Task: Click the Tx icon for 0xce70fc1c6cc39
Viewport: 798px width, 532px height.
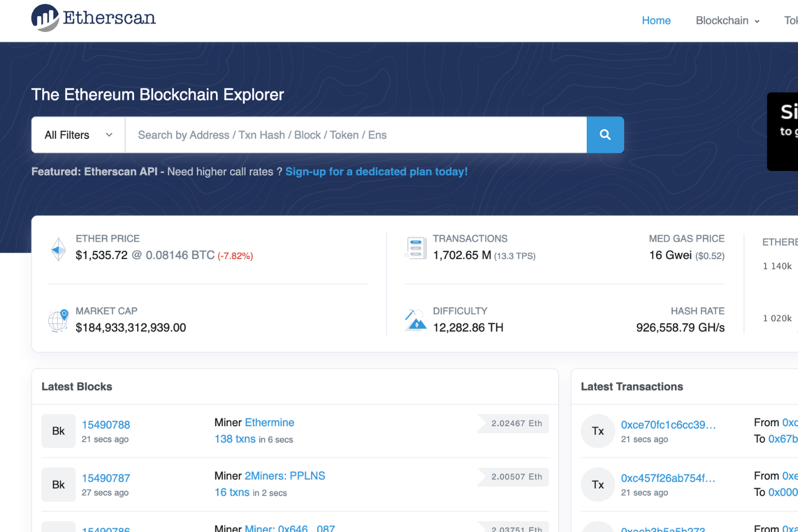Action: tap(598, 431)
